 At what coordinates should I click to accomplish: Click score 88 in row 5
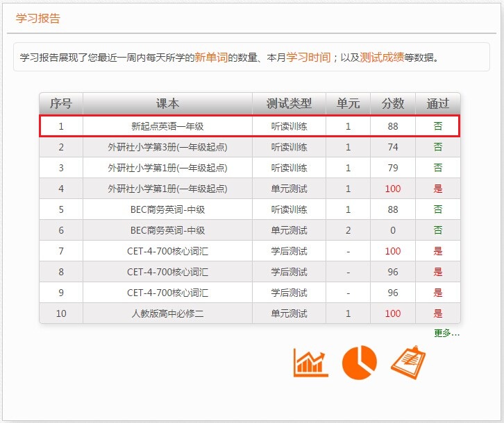(393, 209)
